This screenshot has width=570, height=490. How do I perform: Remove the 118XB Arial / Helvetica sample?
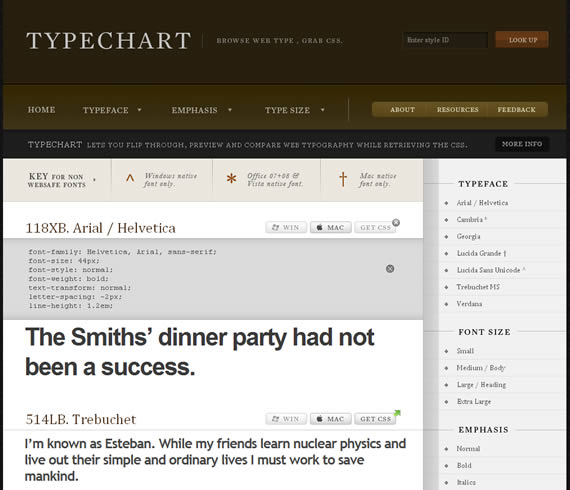click(396, 222)
